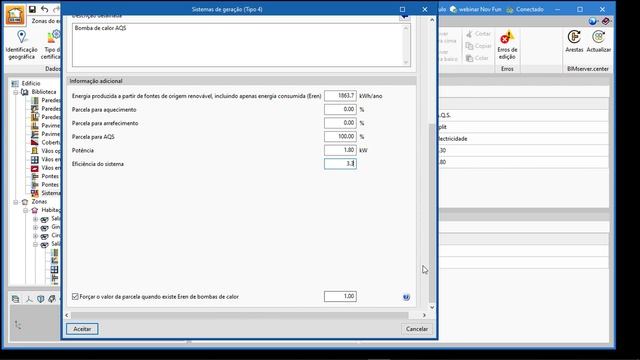Click the shield-shaped icon in bottom-left toolbar
640x360 pixels.
pyautogui.click(x=40, y=299)
